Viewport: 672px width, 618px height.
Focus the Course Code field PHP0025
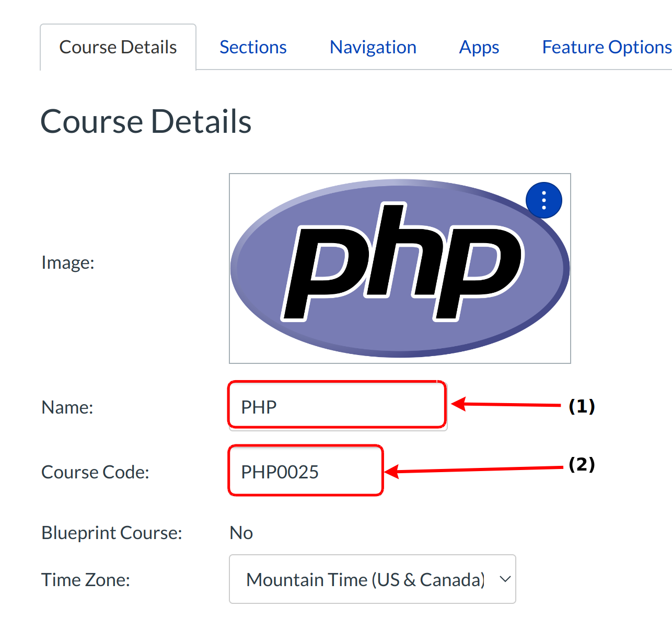click(306, 471)
